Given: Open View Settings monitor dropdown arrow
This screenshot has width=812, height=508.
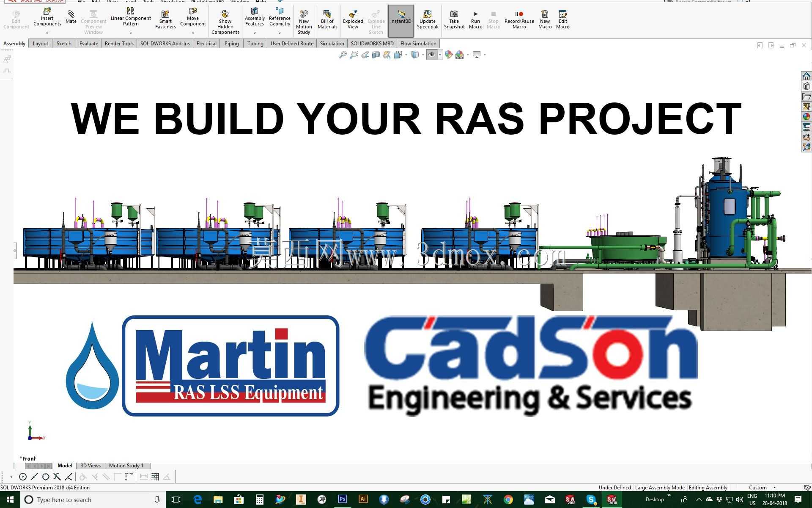Looking at the screenshot, I should [485, 55].
